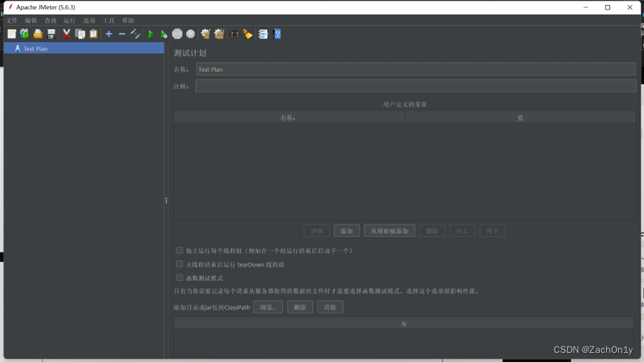Screen dimensions: 644x362
Task: Click the Reset Search icon
Action: 248,34
